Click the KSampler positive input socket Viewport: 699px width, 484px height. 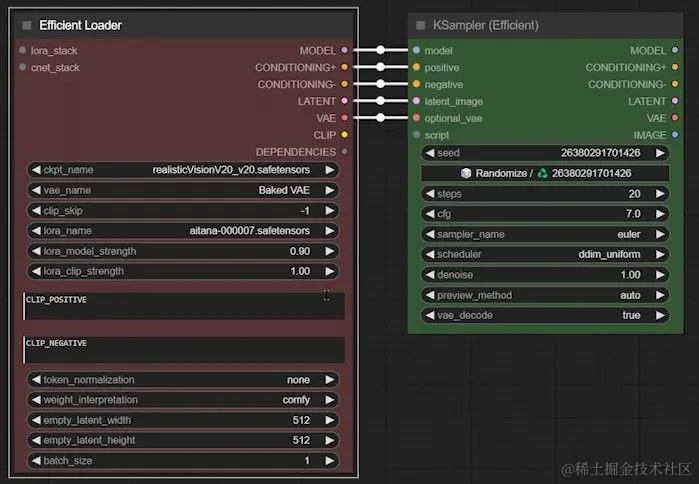pos(416,67)
